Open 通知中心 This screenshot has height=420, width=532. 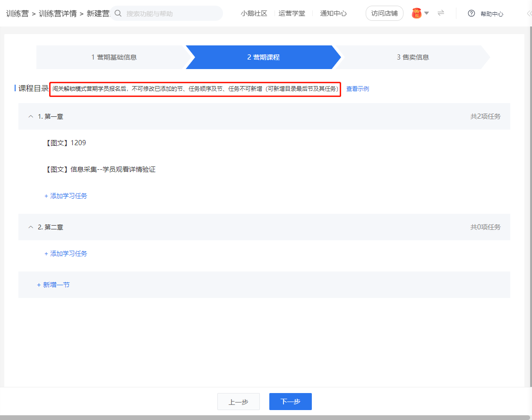[333, 13]
